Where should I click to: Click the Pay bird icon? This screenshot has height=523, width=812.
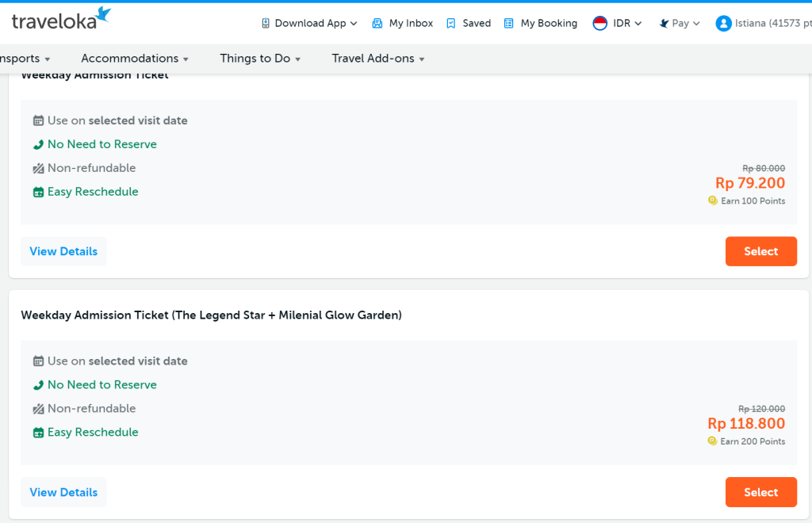point(665,24)
